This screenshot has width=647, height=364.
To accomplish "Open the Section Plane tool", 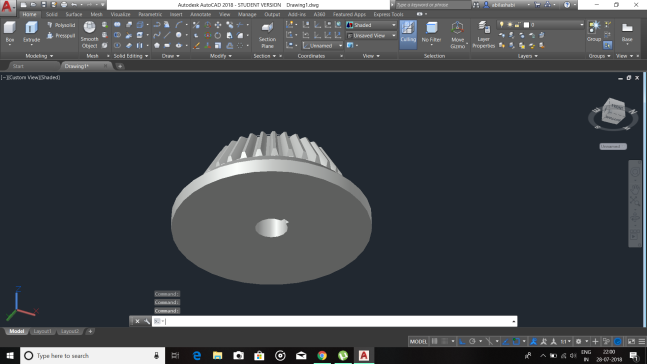I will coord(267,35).
